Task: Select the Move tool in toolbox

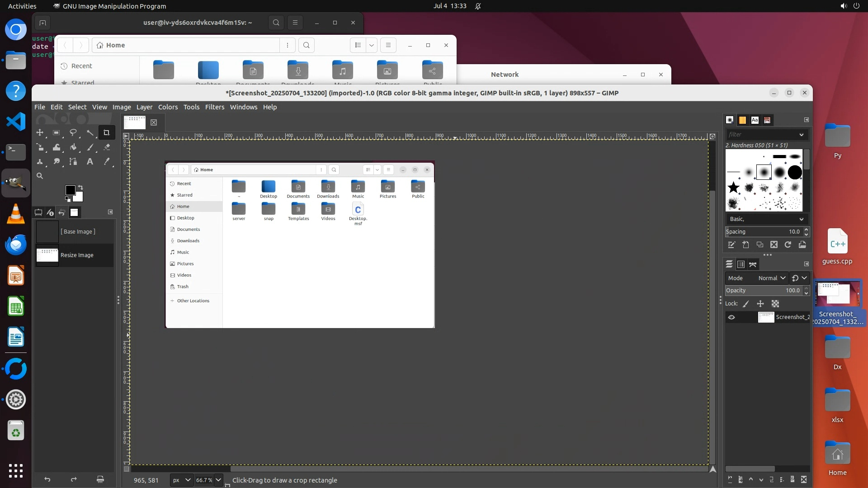Action: pyautogui.click(x=40, y=132)
